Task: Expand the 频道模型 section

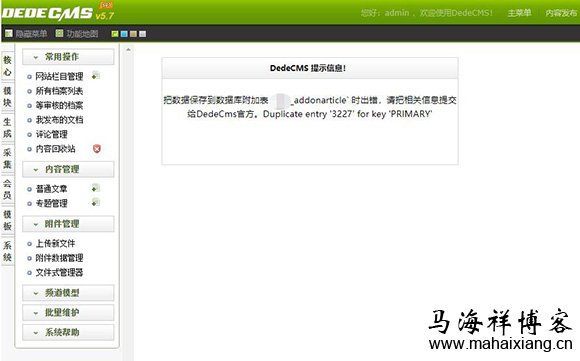Action: [68, 293]
